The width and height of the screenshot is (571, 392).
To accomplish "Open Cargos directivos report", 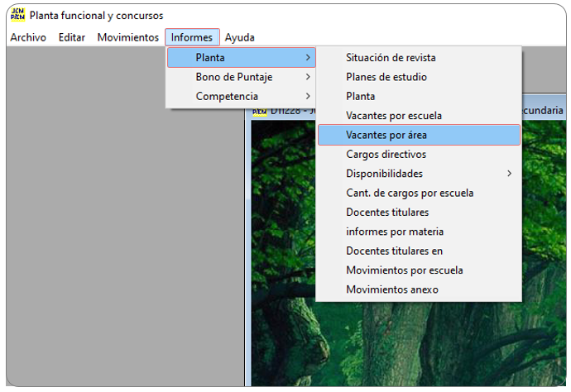I will click(419, 155).
